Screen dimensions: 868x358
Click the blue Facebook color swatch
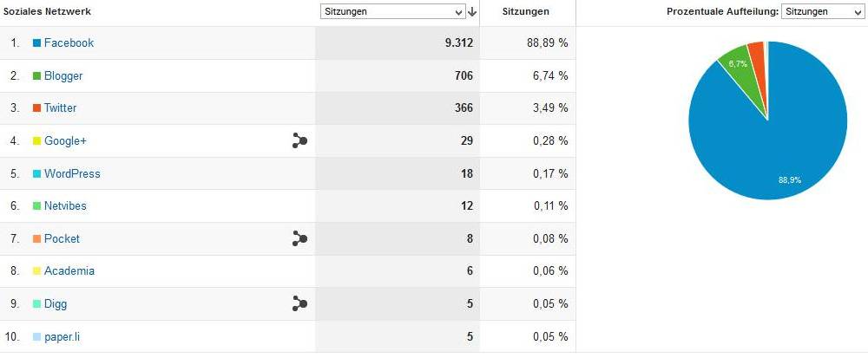click(x=37, y=43)
